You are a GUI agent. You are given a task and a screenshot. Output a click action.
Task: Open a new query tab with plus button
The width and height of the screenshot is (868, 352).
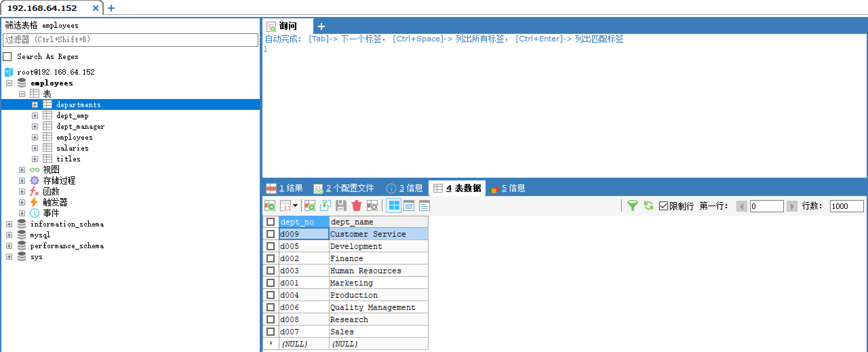click(321, 26)
